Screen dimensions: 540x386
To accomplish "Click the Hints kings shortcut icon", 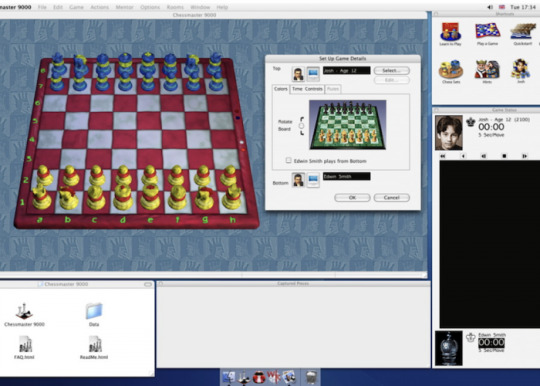I will (x=487, y=69).
